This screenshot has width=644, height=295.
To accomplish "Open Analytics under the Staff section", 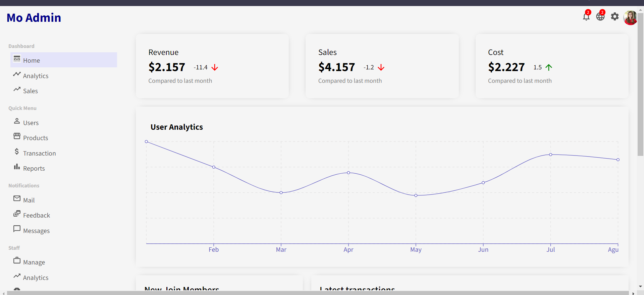I will point(36,278).
